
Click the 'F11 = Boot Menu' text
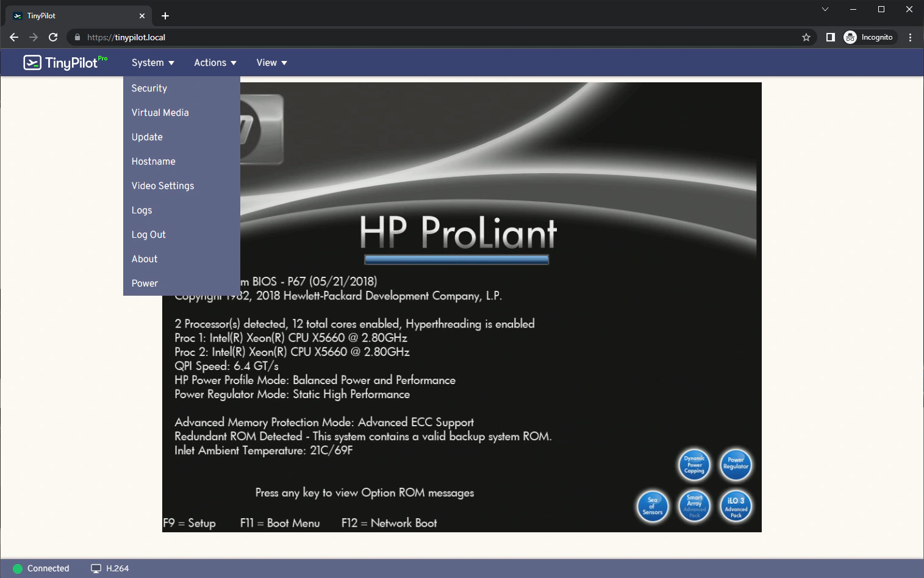coord(280,523)
